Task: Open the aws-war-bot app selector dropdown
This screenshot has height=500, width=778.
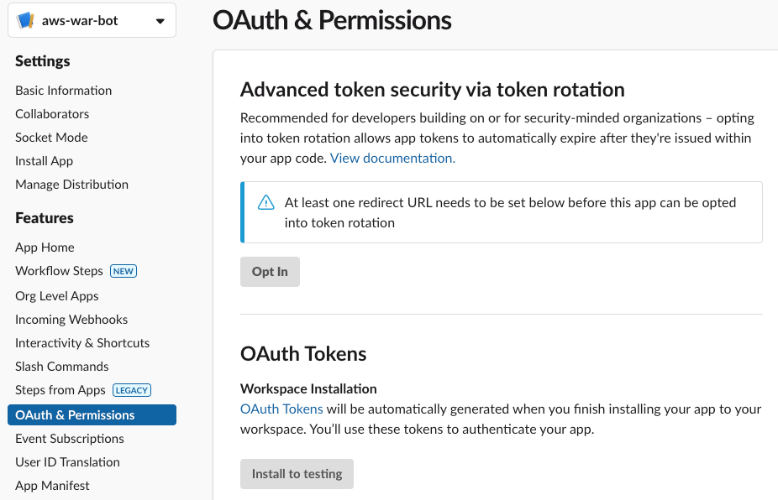Action: (160, 21)
